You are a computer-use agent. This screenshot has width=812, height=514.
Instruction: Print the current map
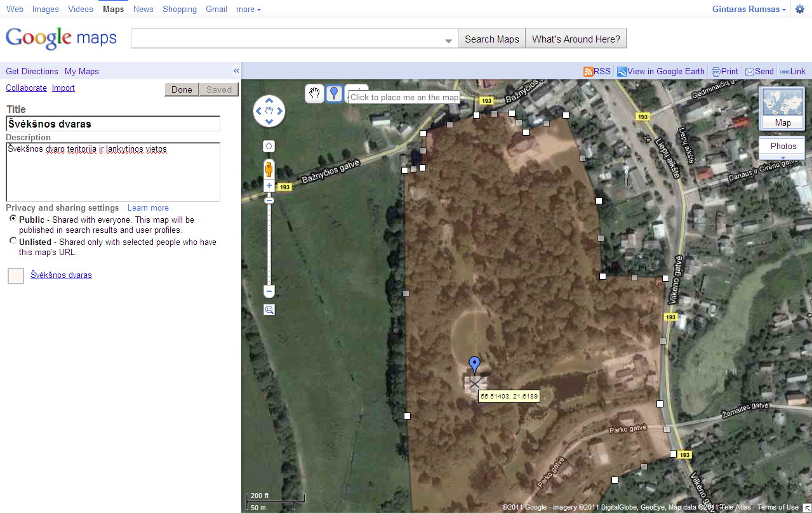coord(724,72)
